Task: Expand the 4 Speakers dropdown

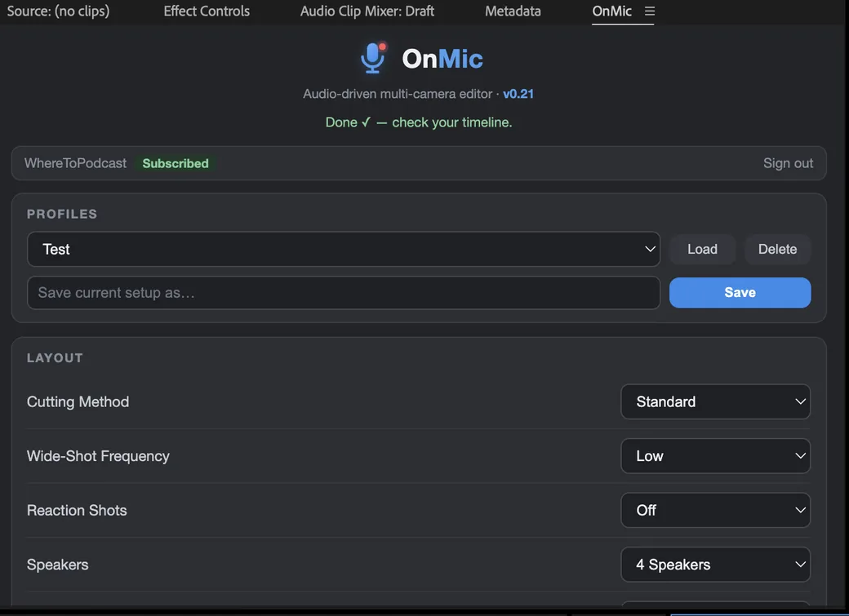Action: (715, 565)
